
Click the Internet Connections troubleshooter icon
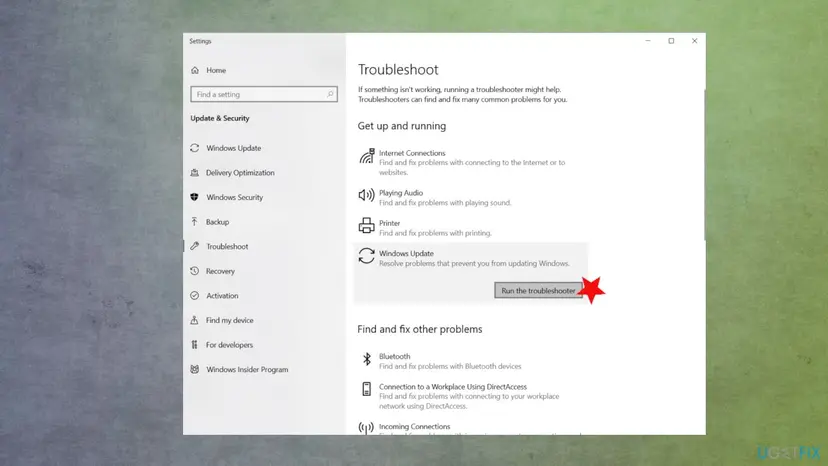coord(366,156)
